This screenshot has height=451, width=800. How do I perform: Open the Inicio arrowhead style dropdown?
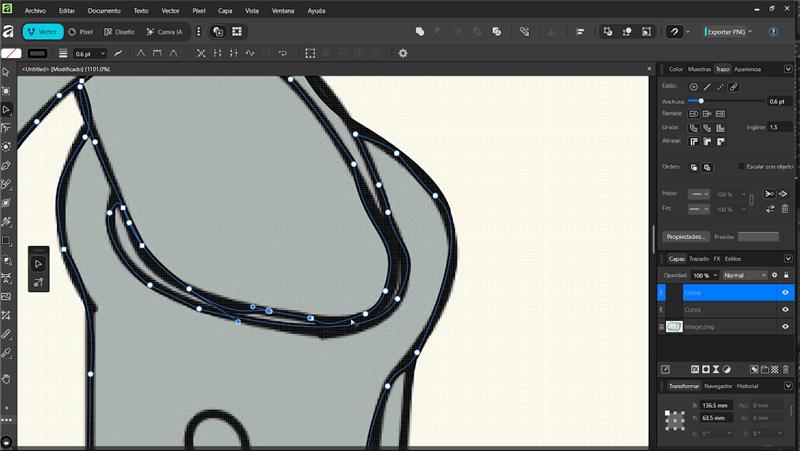point(698,194)
